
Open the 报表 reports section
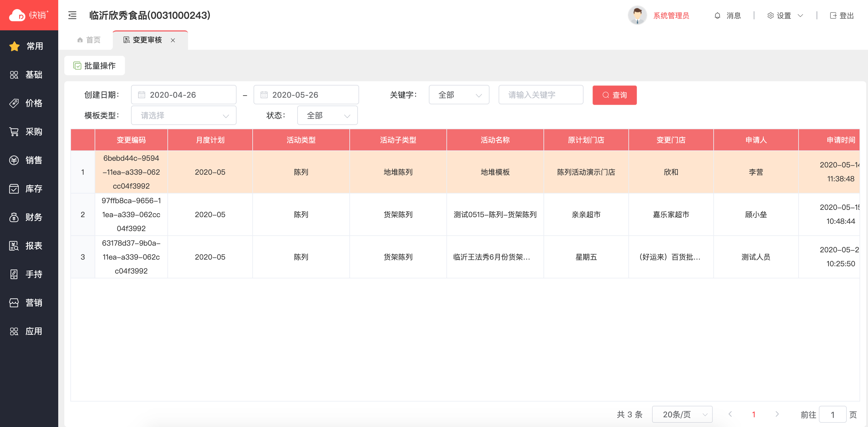29,246
